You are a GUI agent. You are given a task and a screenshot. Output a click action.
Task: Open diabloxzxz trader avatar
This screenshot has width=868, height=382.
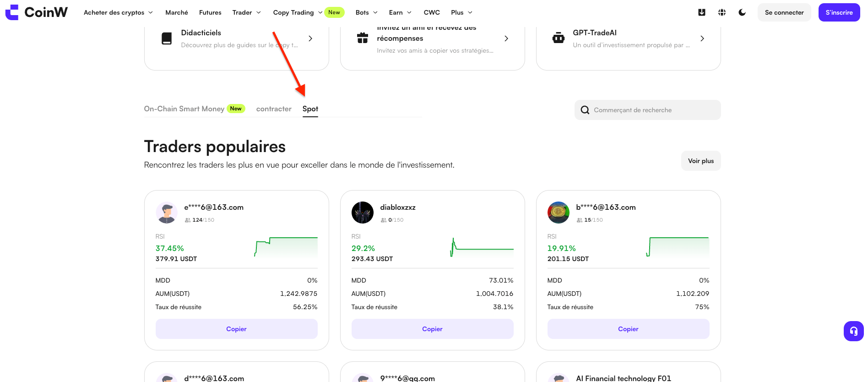tap(363, 213)
